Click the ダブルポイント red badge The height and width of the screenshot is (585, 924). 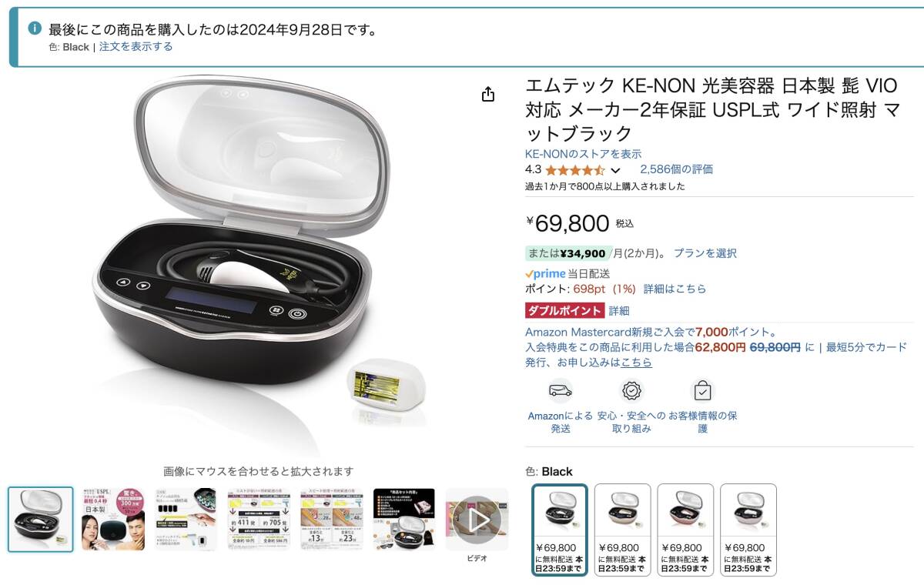tap(564, 311)
